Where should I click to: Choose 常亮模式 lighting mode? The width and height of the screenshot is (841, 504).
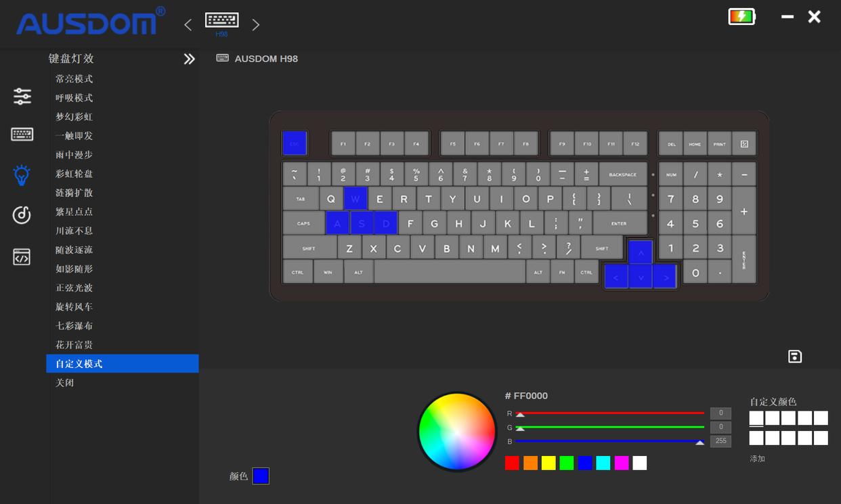click(74, 79)
